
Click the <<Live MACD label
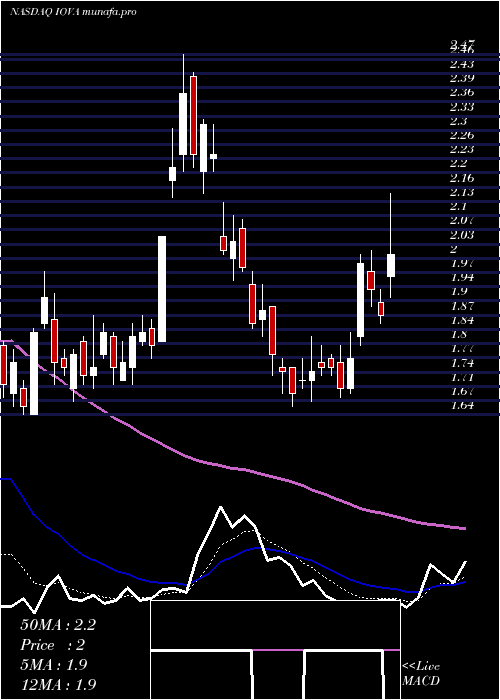click(x=421, y=674)
